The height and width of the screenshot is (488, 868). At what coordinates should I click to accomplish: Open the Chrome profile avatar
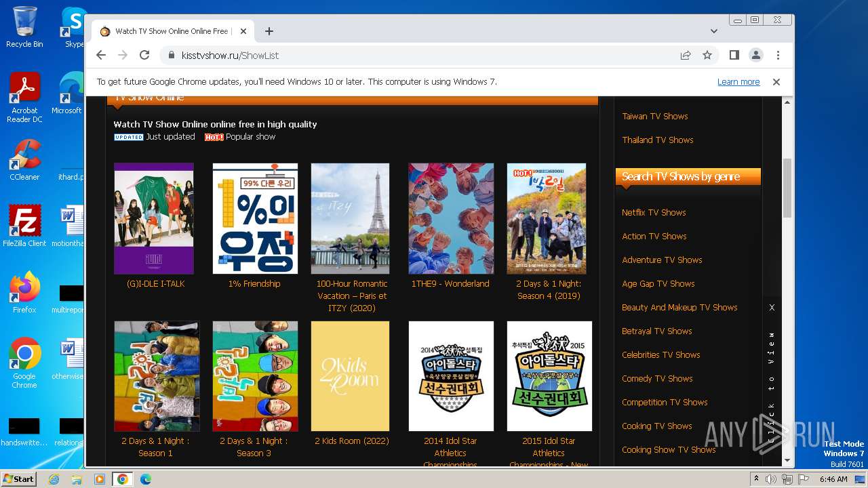click(755, 55)
